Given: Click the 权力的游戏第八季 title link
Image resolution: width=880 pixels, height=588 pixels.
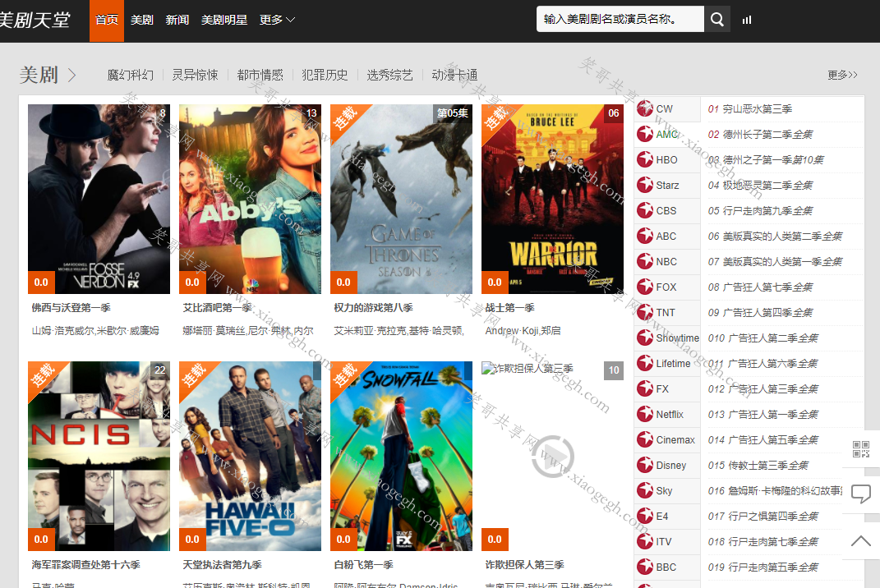Looking at the screenshot, I should [x=374, y=307].
